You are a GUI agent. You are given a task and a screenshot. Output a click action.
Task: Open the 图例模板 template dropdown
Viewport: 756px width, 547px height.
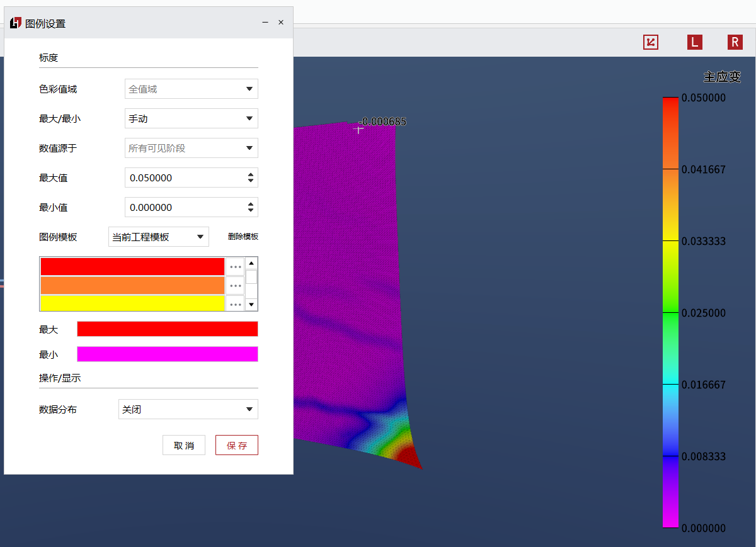(x=158, y=237)
